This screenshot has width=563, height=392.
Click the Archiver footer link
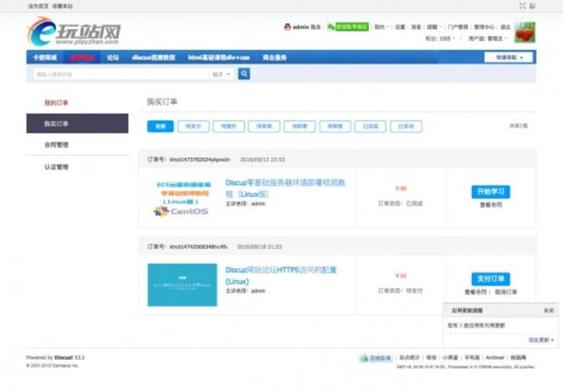click(495, 358)
